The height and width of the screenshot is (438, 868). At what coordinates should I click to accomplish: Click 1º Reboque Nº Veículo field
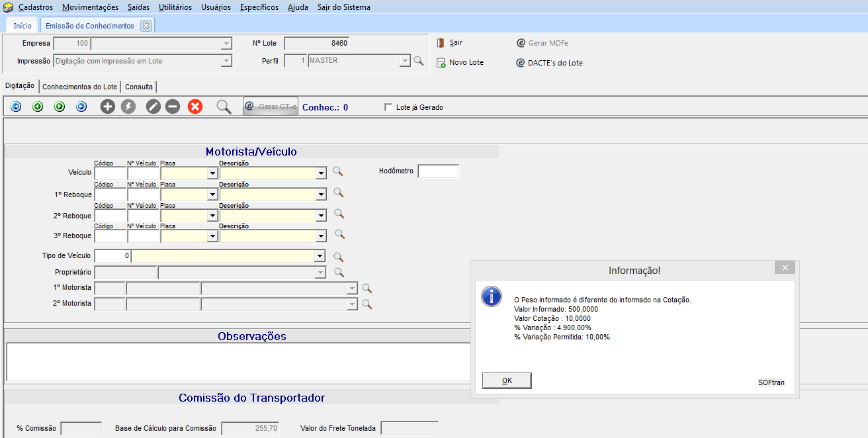pyautogui.click(x=144, y=195)
